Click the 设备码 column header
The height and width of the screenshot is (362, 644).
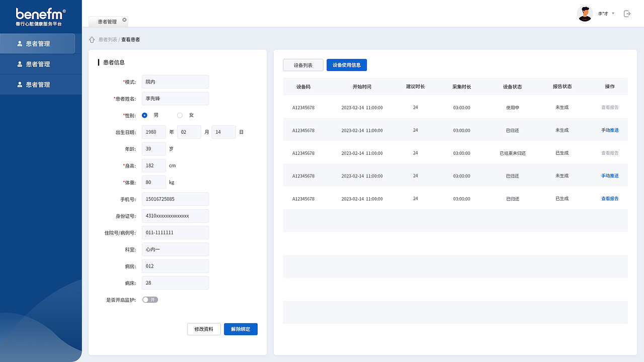click(303, 86)
